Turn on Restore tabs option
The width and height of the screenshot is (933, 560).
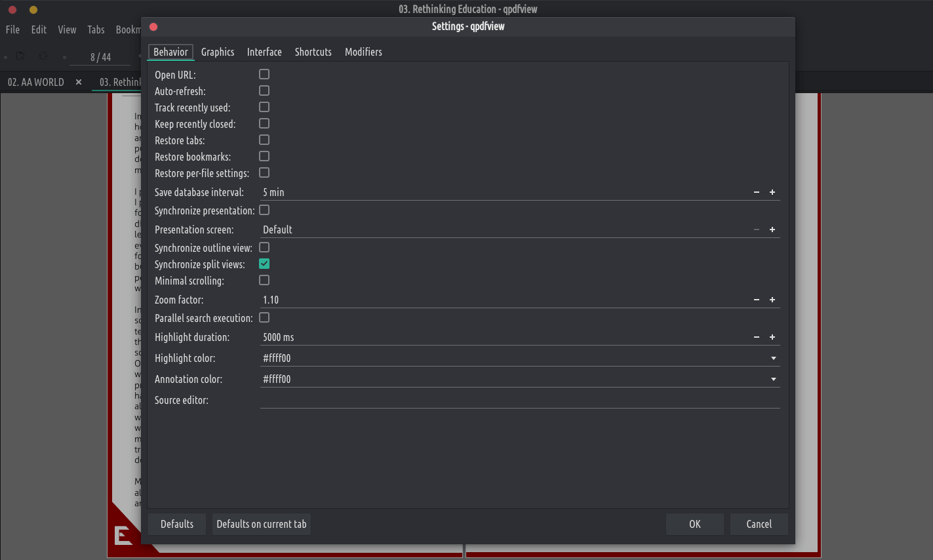point(264,140)
